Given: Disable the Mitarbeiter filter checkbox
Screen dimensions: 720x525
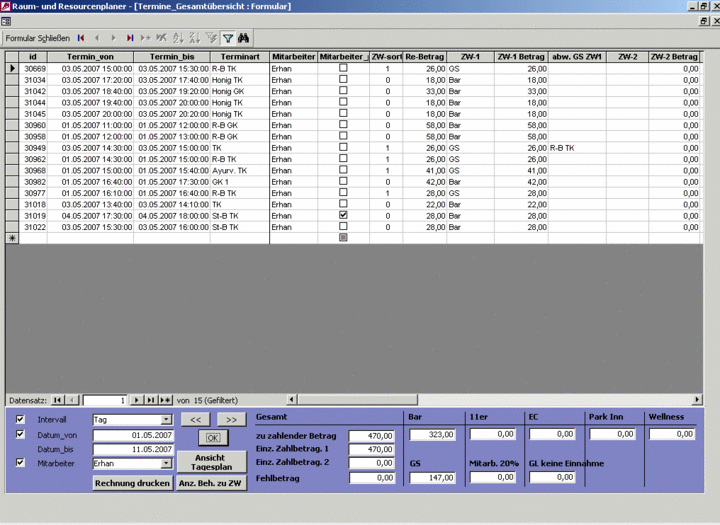Looking at the screenshot, I should [x=20, y=463].
